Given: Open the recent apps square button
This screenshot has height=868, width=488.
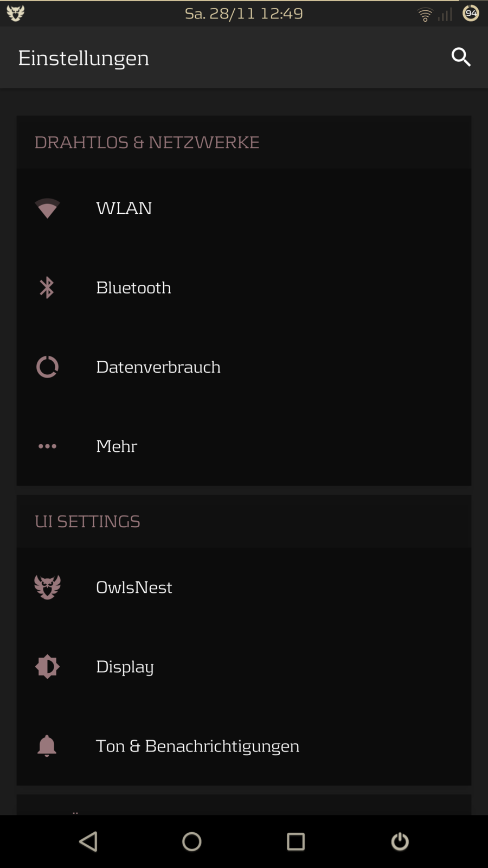Looking at the screenshot, I should 296,841.
